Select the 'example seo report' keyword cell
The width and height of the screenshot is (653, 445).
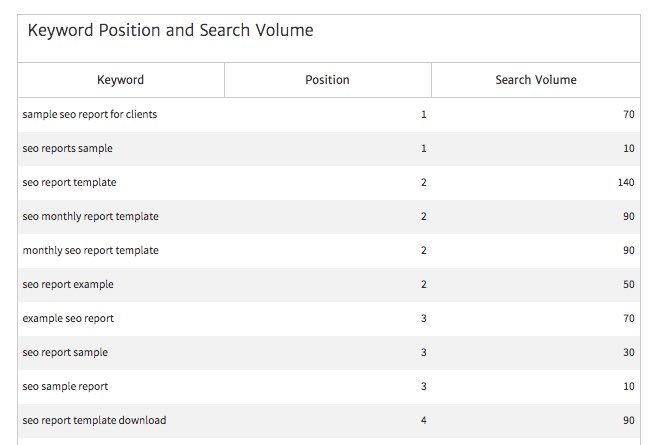click(68, 318)
